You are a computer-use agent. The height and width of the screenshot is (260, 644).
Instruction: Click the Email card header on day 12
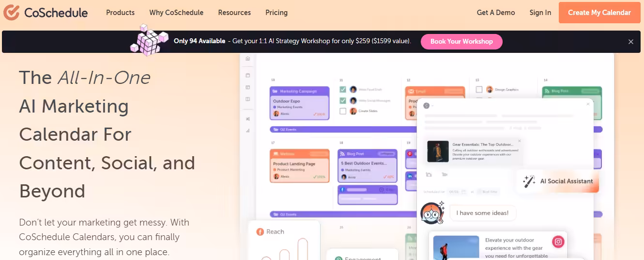434,91
